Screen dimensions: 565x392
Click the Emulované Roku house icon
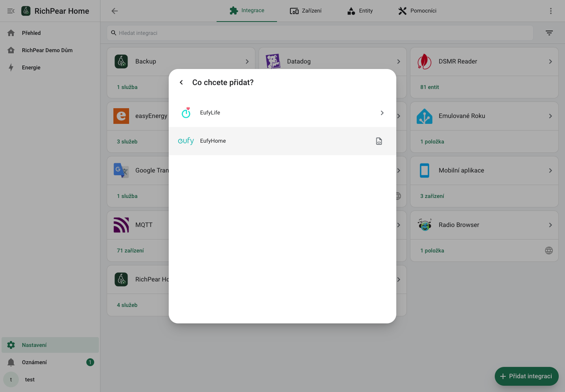pyautogui.click(x=425, y=116)
